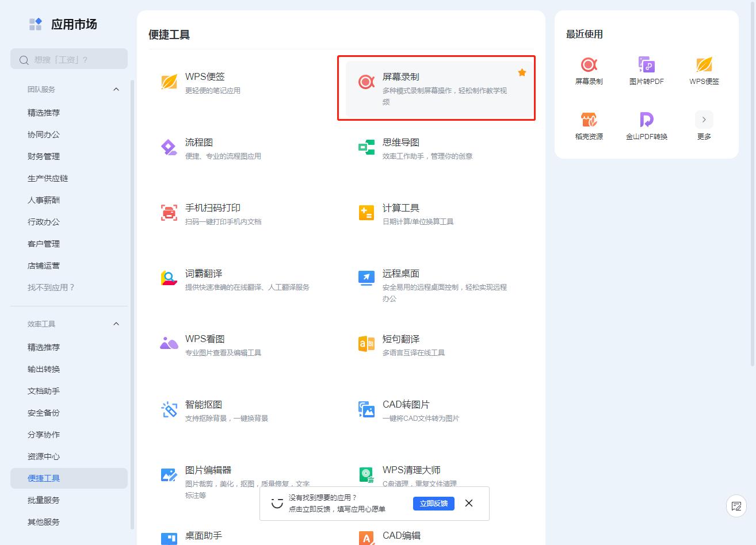This screenshot has width=756, height=545.
Task: Focus the 想搜「工资」? search field
Action: pos(69,59)
